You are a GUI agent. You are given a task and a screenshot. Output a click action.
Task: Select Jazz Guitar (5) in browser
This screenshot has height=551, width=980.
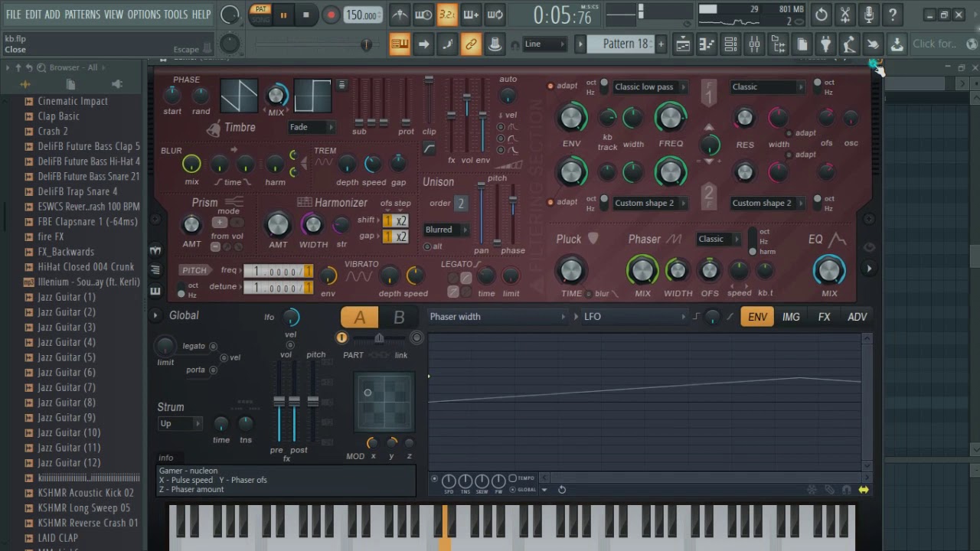click(67, 357)
